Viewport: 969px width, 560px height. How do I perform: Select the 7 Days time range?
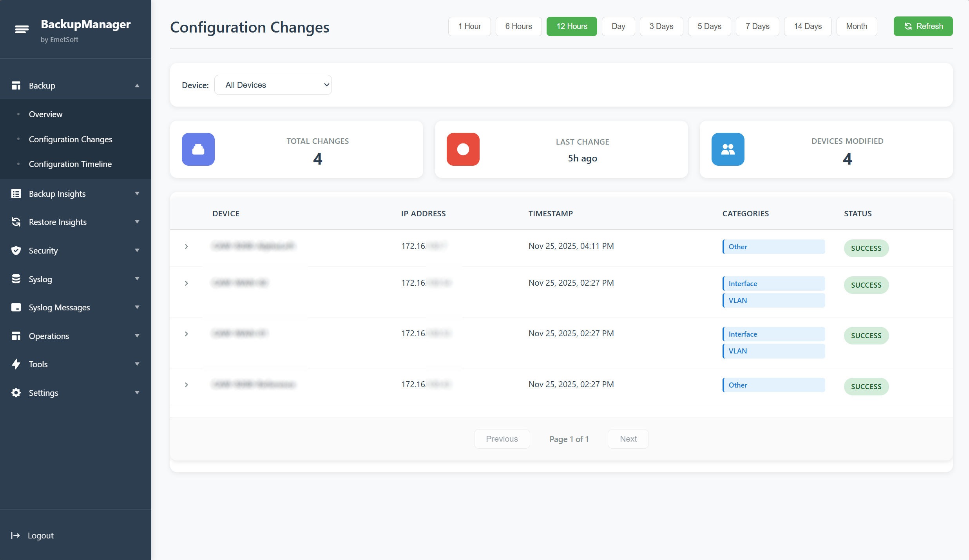click(x=757, y=26)
